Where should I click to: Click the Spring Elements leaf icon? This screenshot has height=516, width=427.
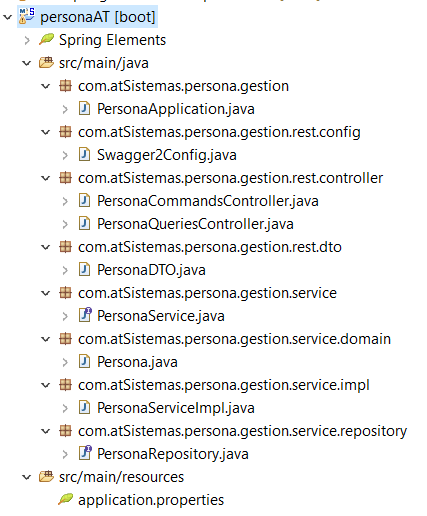point(46,39)
